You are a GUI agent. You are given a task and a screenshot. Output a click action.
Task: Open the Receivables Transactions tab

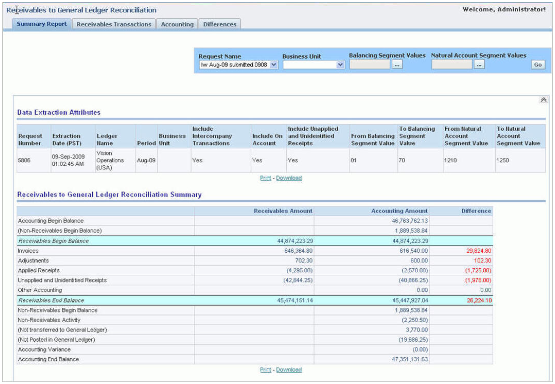point(114,24)
